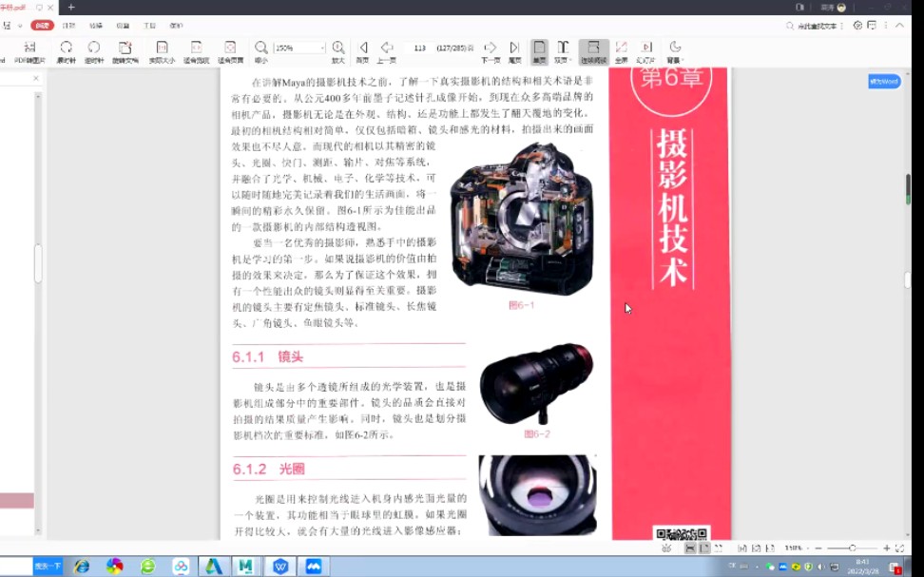Screen dimensions: 924x577
Task: Switch to the 工具 menu tab
Action: click(x=149, y=27)
